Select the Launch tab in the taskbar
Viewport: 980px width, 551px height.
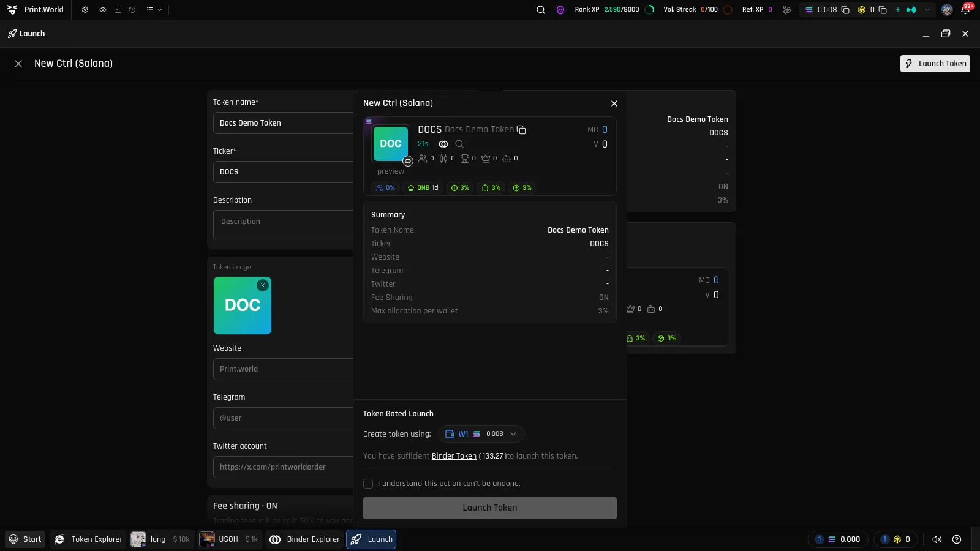(372, 539)
